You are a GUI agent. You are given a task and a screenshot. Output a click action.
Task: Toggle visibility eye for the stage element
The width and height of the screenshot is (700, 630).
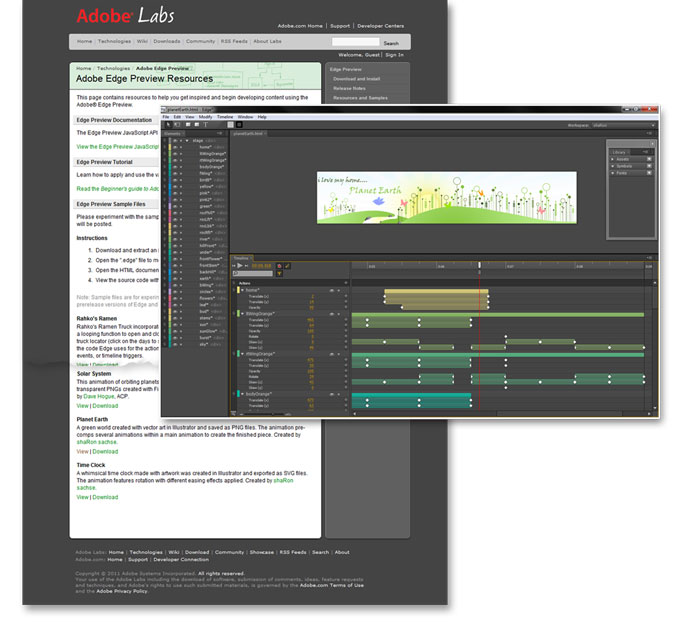pos(174,141)
